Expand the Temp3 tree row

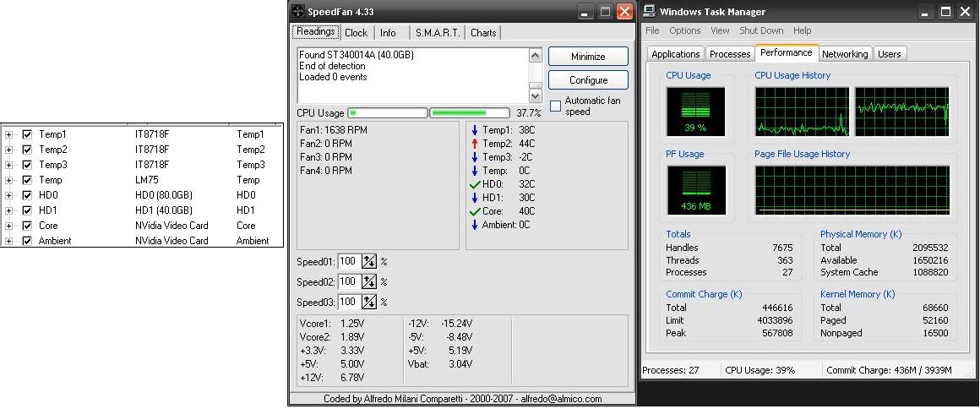point(8,165)
